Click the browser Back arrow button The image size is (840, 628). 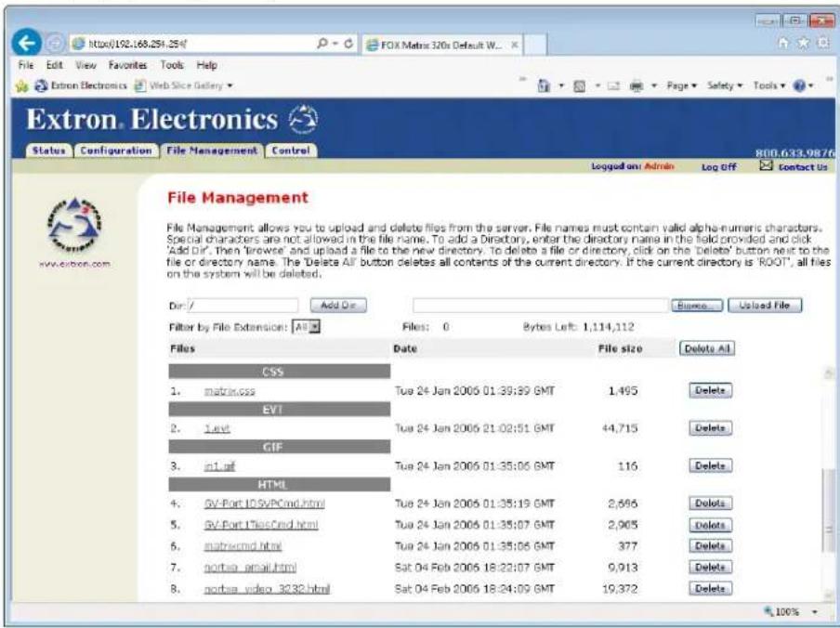26,43
